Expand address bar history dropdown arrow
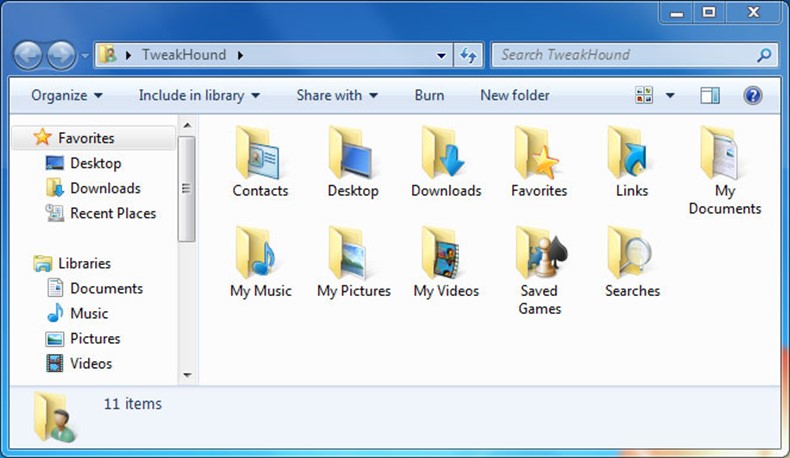This screenshot has width=790, height=458. [x=441, y=55]
